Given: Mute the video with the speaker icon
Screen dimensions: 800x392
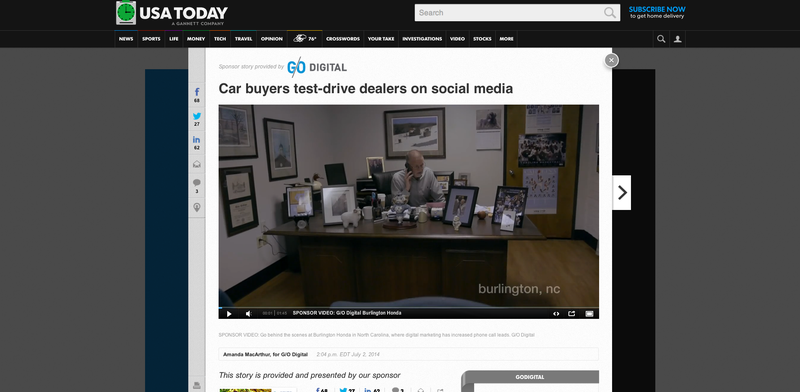Looking at the screenshot, I should pyautogui.click(x=248, y=313).
